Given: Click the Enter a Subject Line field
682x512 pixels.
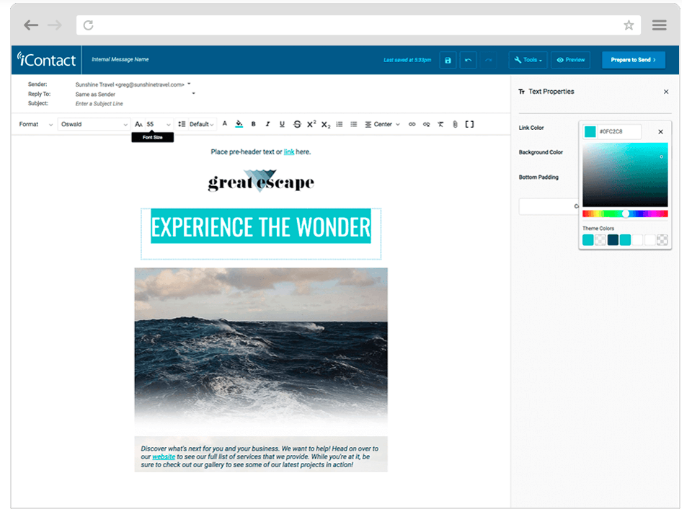Looking at the screenshot, I should (99, 104).
